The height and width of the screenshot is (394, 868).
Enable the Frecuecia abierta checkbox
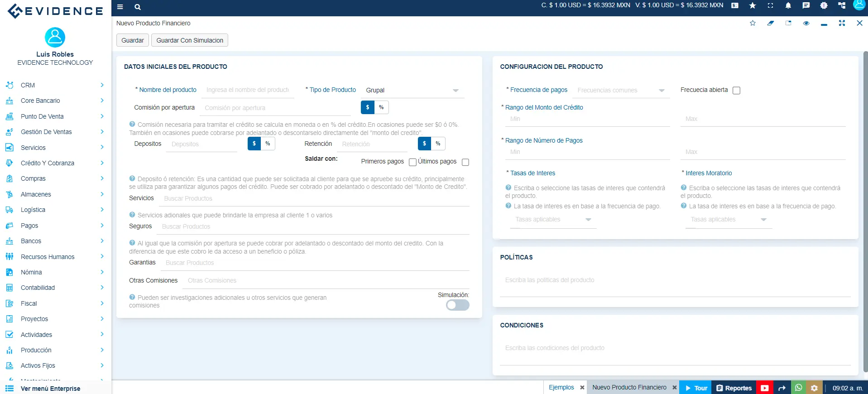click(x=736, y=91)
